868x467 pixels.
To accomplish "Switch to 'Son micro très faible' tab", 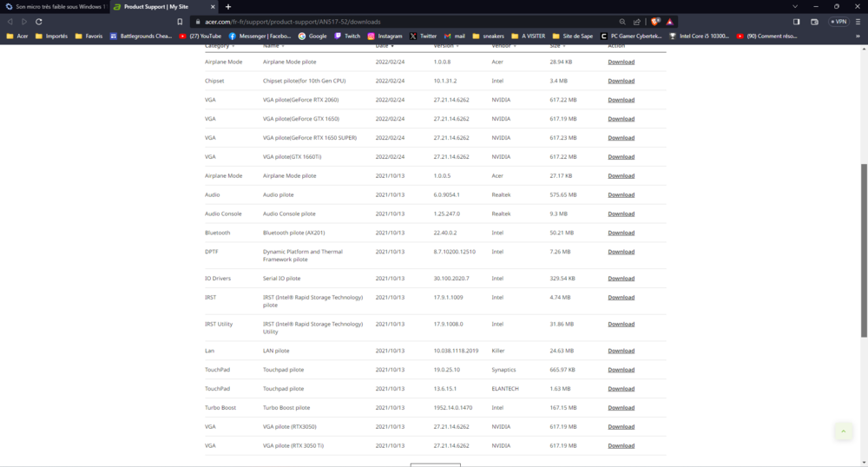I will (x=56, y=7).
